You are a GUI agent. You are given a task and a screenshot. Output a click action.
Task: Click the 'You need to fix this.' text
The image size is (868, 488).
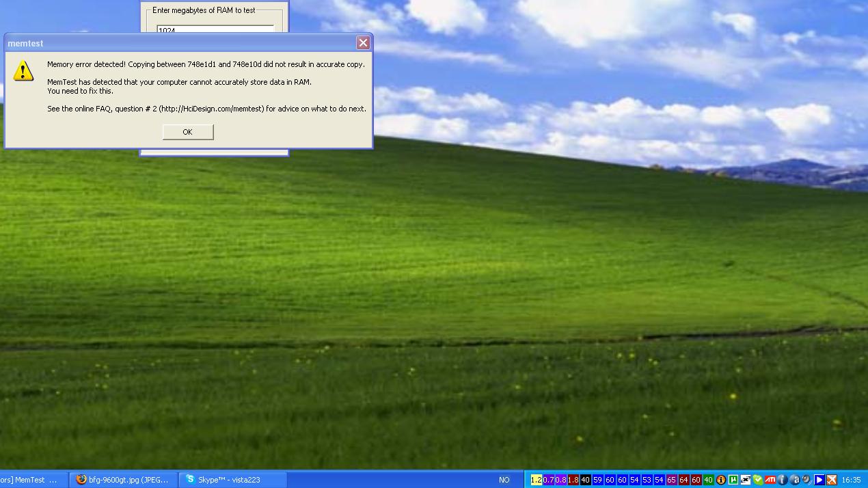[80, 91]
